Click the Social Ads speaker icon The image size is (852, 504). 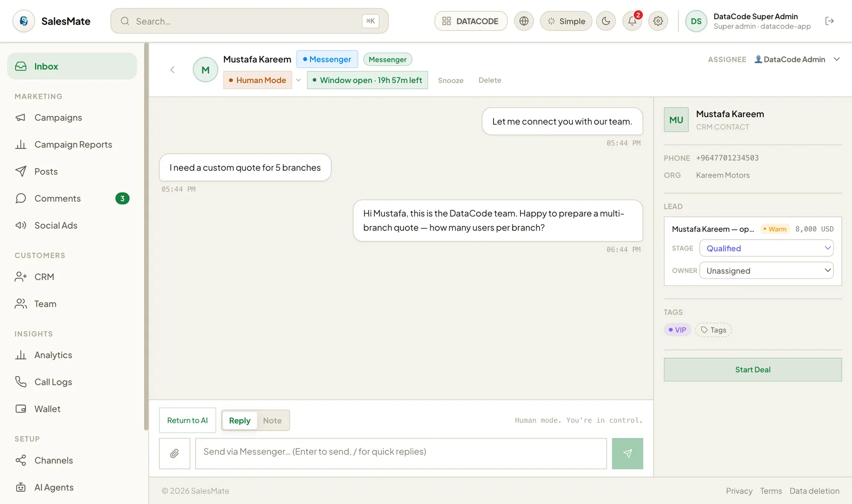pyautogui.click(x=21, y=226)
